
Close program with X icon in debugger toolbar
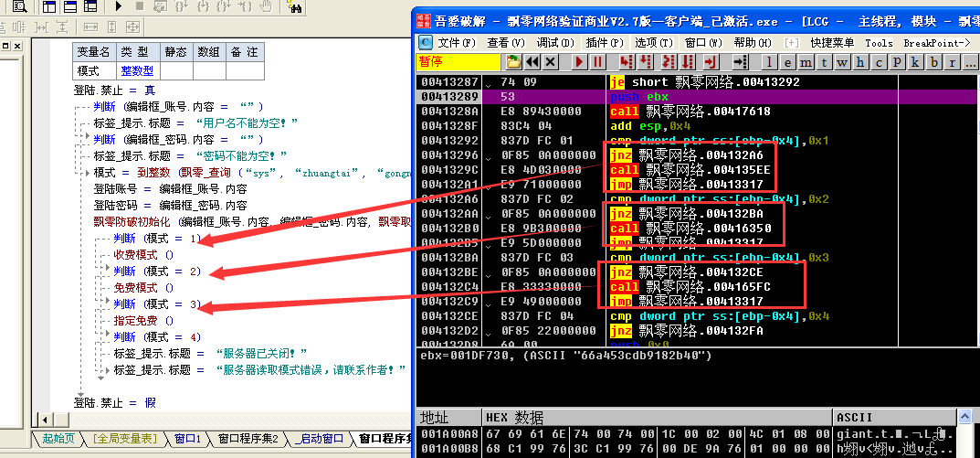point(550,61)
